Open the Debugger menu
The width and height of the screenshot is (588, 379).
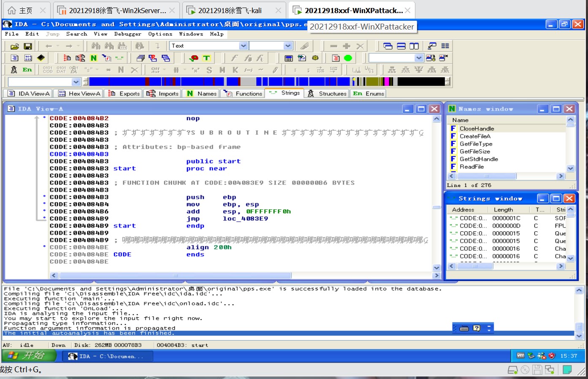127,34
